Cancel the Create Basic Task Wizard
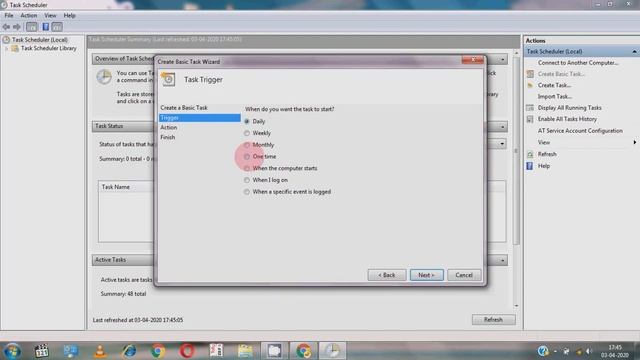This screenshot has width=640, height=360. 464,275
